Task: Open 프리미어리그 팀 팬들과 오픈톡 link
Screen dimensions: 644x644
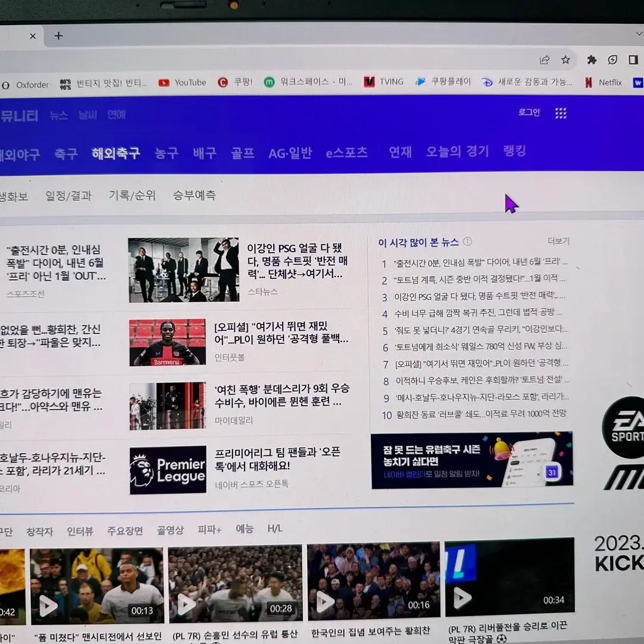Action: click(277, 459)
